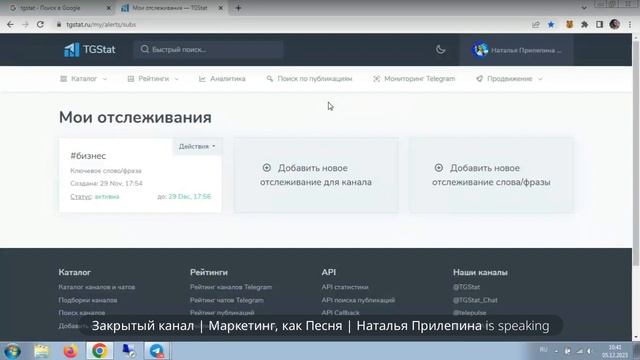This screenshot has height=360, width=640.
Task: Open @TGStat_Chat channel link
Action: (475, 300)
